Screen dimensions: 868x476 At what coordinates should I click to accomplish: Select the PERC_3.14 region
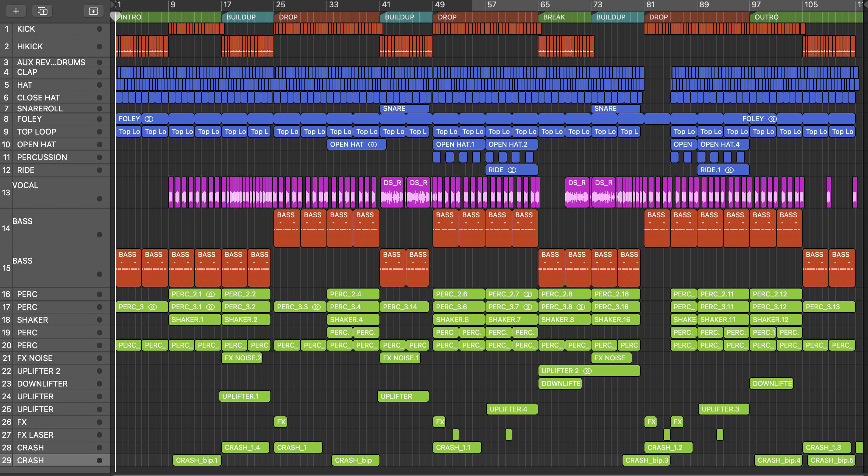tap(404, 307)
